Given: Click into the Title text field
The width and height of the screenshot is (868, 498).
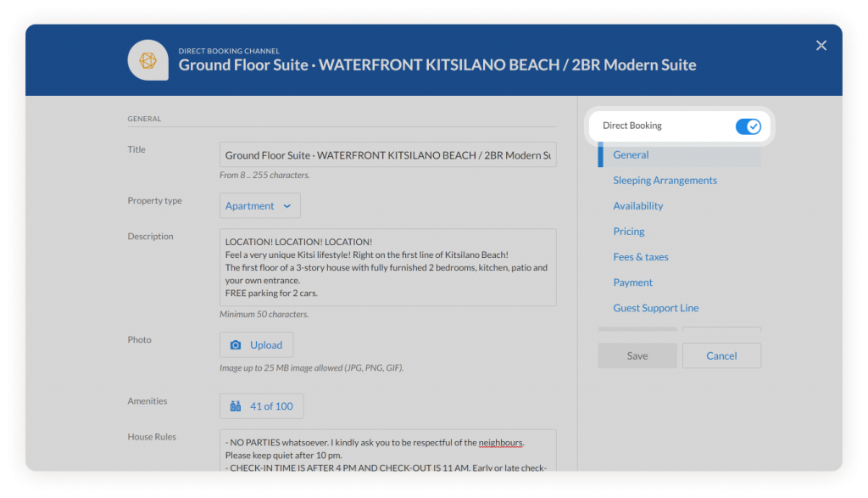Looking at the screenshot, I should pos(387,156).
